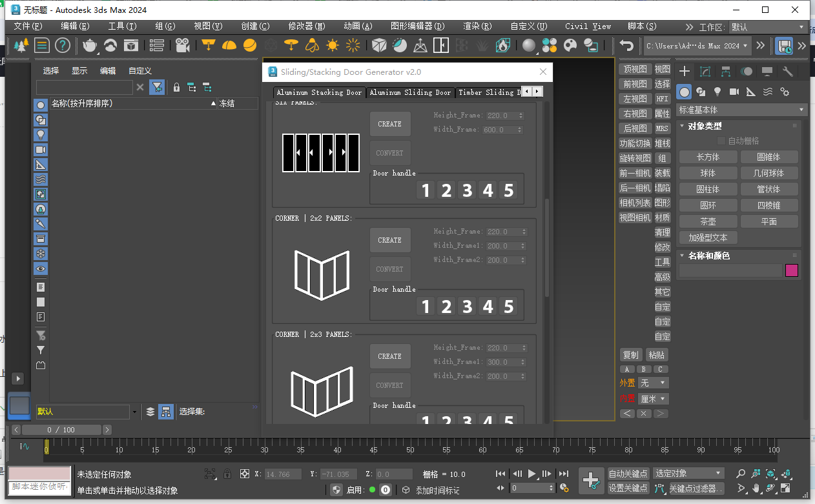Select the Space Warps waves icon
Viewport: 815px width, 504px height.
768,92
